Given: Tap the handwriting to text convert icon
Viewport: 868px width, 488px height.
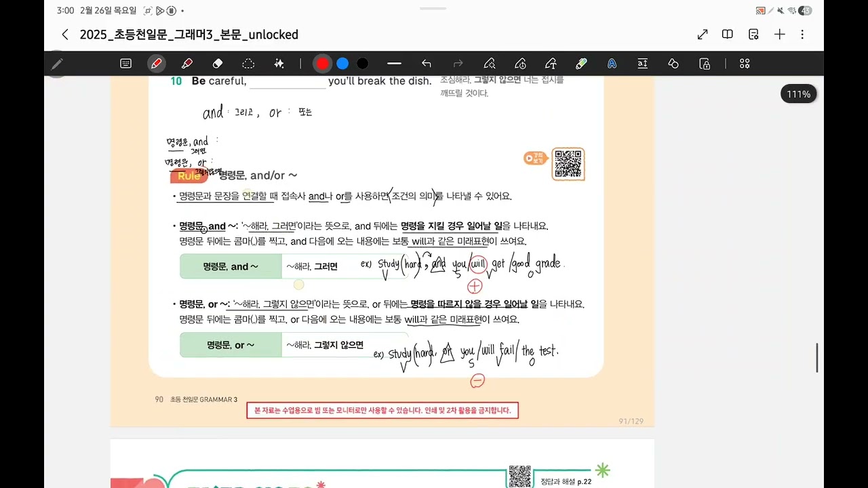Looking at the screenshot, I should [x=642, y=63].
